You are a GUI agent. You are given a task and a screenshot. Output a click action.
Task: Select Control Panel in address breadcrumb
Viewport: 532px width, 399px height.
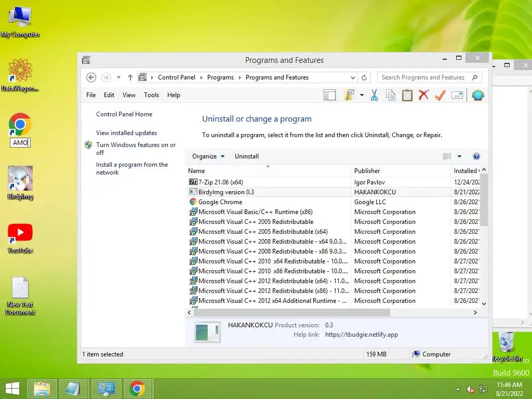tap(177, 77)
